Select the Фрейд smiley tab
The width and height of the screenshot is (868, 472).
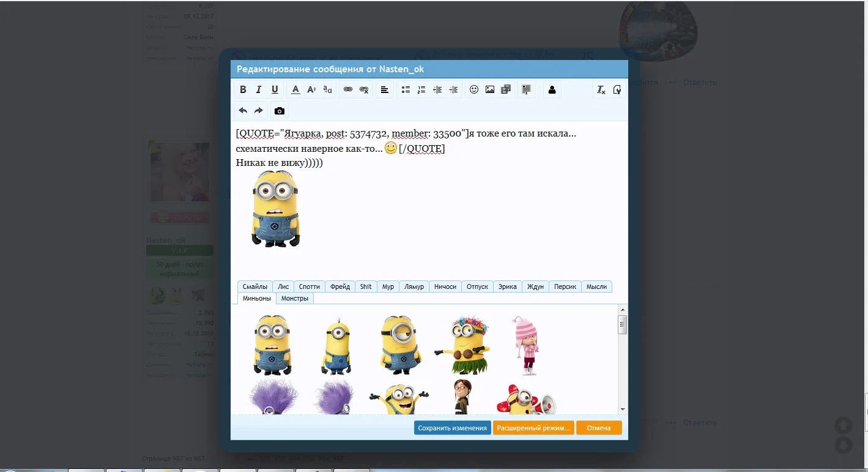point(340,287)
